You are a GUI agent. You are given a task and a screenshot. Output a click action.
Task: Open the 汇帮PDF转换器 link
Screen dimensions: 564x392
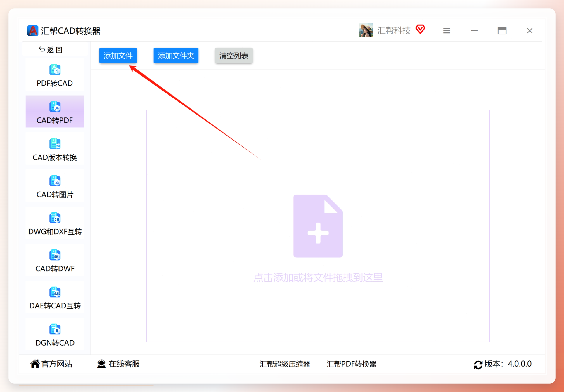pyautogui.click(x=352, y=364)
